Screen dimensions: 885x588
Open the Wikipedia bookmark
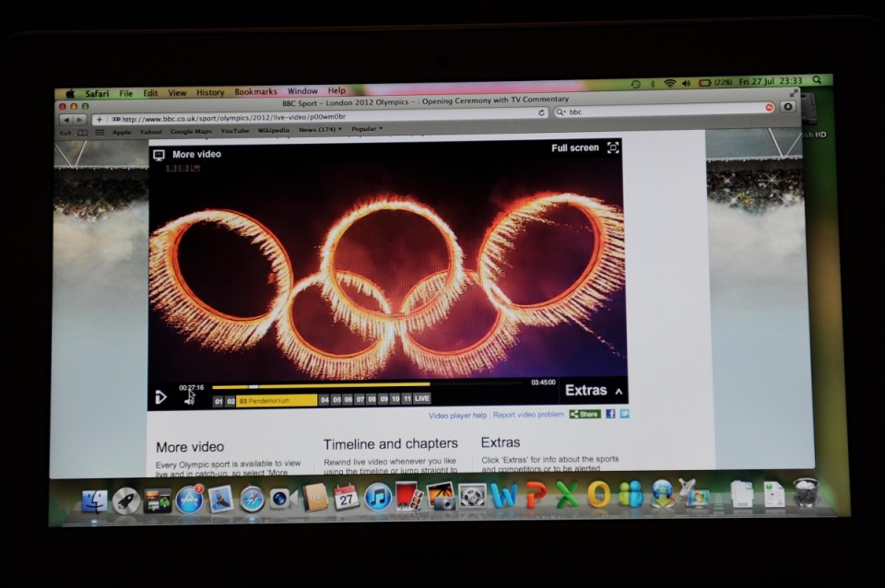[273, 130]
